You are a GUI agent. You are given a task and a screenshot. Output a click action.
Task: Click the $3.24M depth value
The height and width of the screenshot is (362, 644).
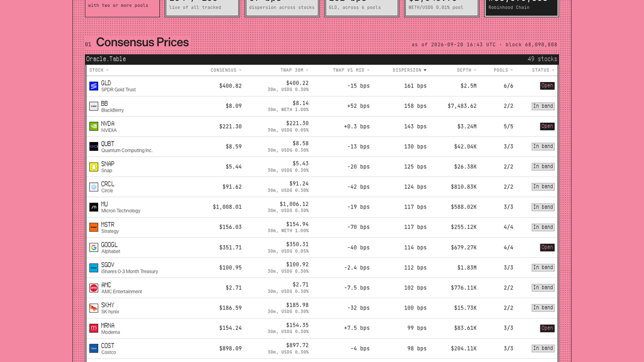(468, 127)
